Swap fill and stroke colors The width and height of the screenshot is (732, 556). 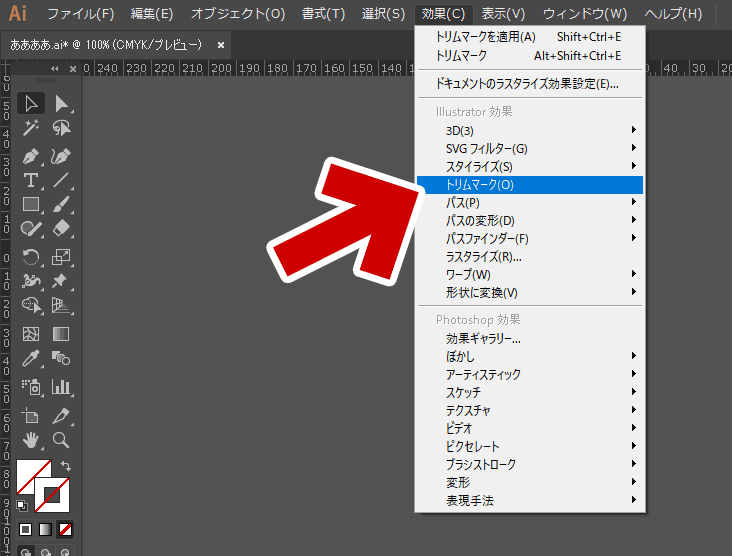pyautogui.click(x=66, y=465)
